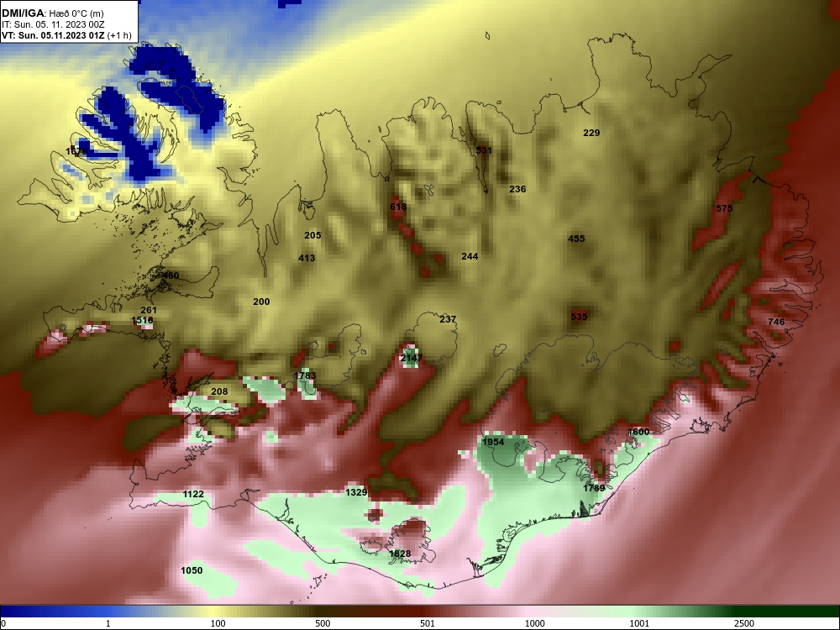840x630 pixels.
Task: Click the 575 value near the east coast
Action: (x=724, y=208)
